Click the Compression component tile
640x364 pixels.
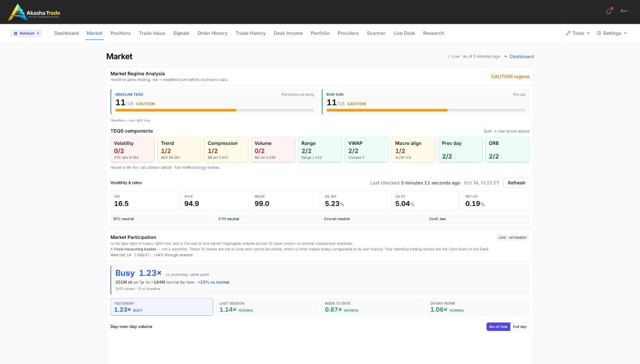(x=226, y=150)
